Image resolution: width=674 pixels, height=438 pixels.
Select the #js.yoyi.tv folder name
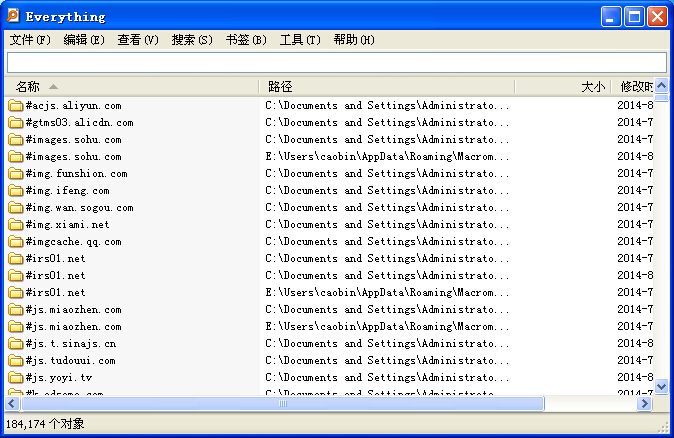(59, 377)
